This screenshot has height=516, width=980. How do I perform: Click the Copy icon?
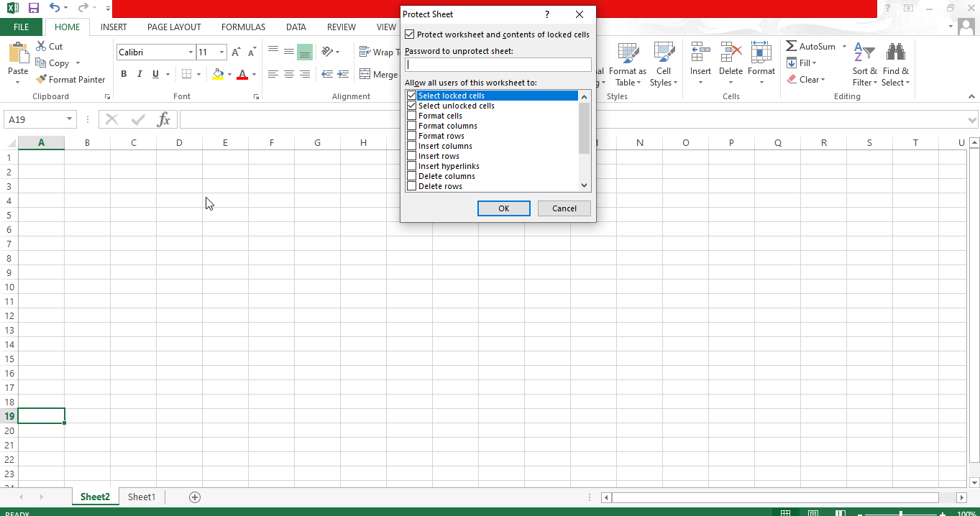tap(41, 63)
